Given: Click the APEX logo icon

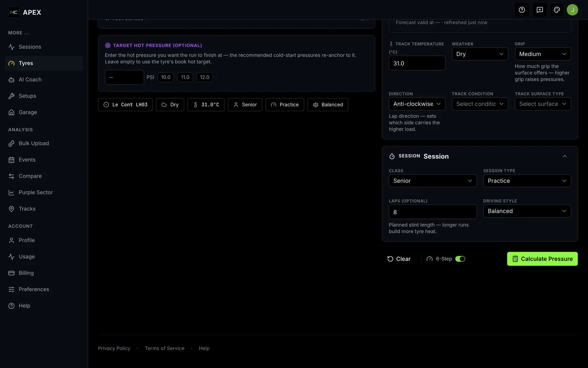Looking at the screenshot, I should 14,12.
